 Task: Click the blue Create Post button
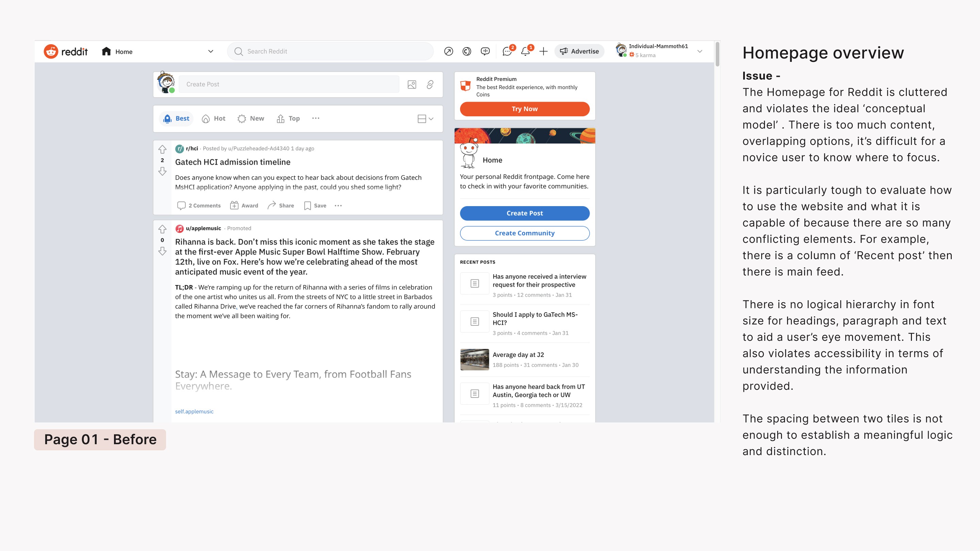click(525, 213)
